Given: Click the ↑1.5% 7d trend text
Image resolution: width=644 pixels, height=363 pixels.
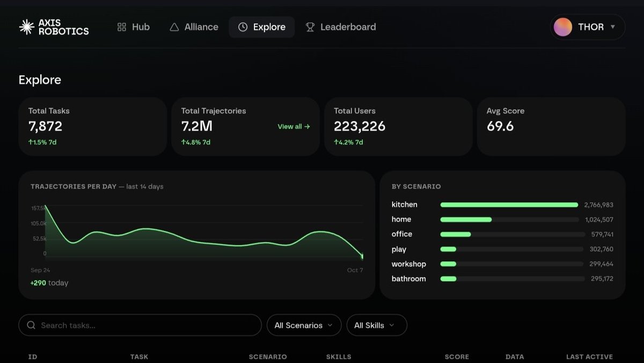Looking at the screenshot, I should point(43,142).
